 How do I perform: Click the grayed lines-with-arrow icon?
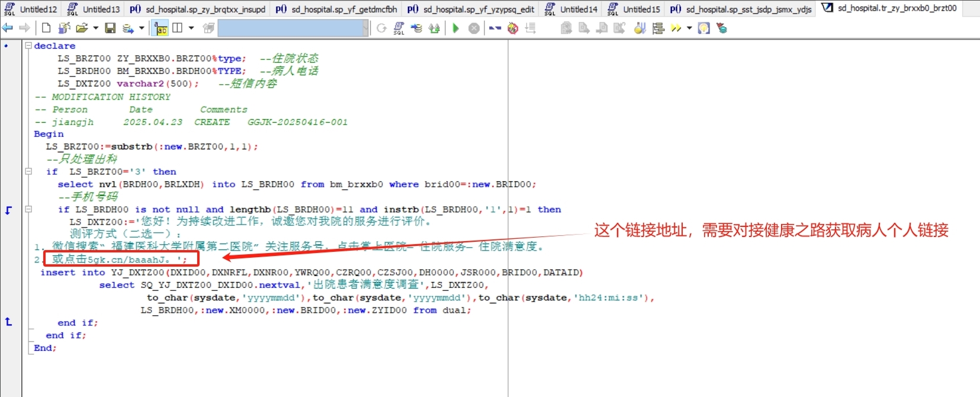coord(531,28)
